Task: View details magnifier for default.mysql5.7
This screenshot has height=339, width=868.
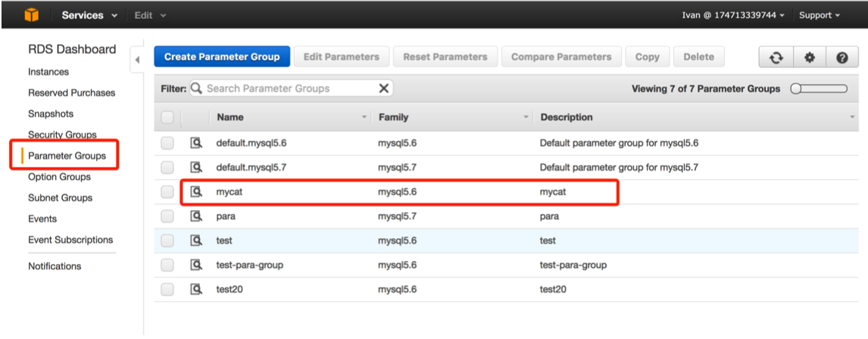Action: [x=196, y=168]
